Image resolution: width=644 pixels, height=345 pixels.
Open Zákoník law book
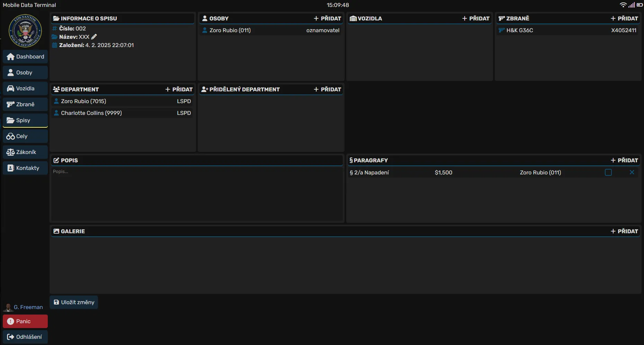25,152
